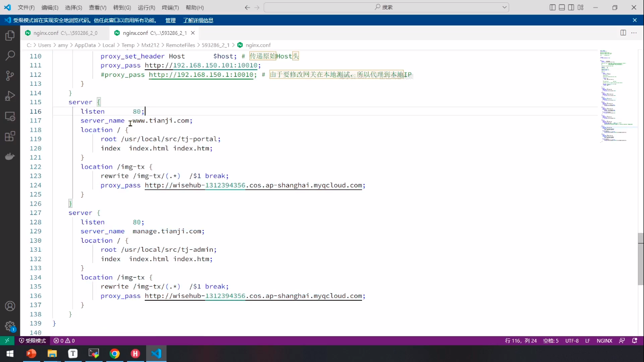644x362 pixels.
Task: Click the remote window indicator in status bar
Action: coord(7,341)
